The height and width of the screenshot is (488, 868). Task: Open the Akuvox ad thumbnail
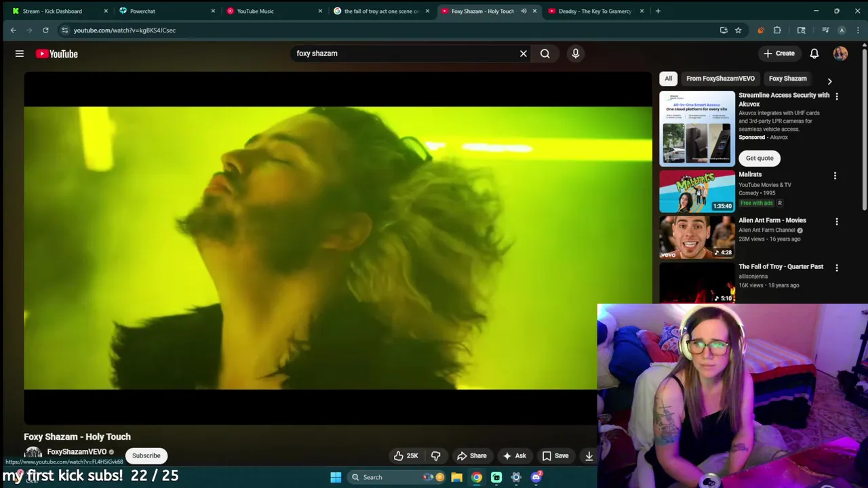pyautogui.click(x=697, y=128)
